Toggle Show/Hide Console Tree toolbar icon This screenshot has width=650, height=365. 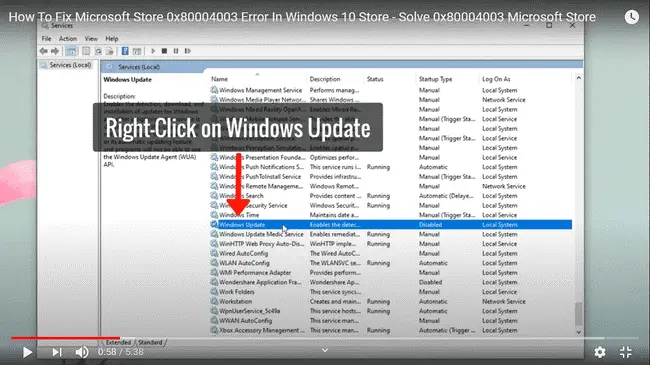71,51
